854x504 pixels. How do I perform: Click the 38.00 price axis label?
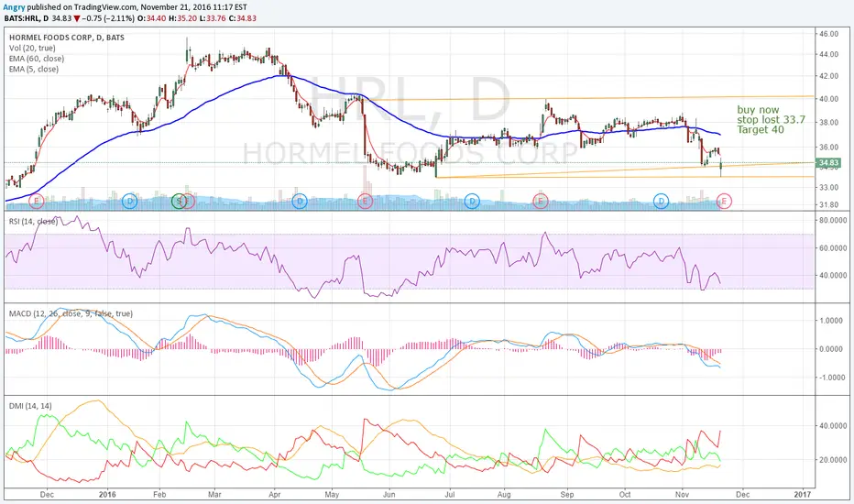(829, 123)
